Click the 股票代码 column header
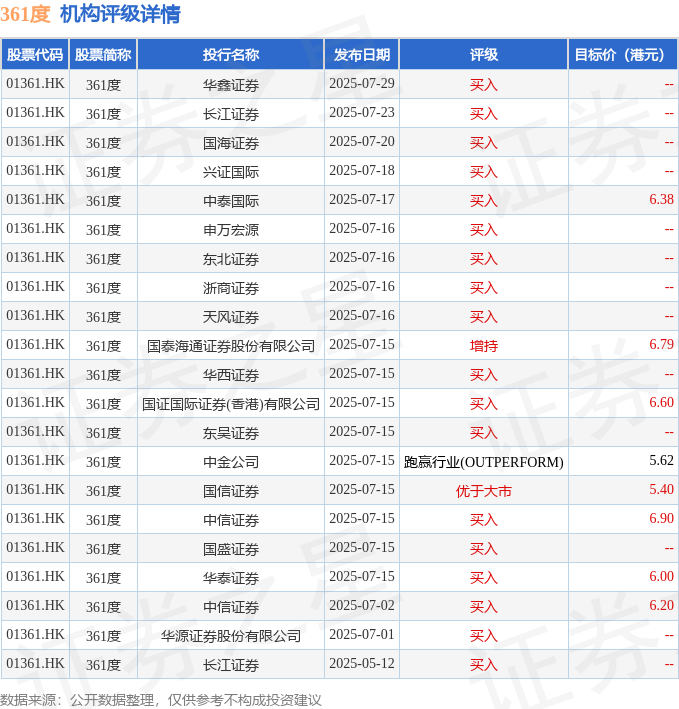 35,55
